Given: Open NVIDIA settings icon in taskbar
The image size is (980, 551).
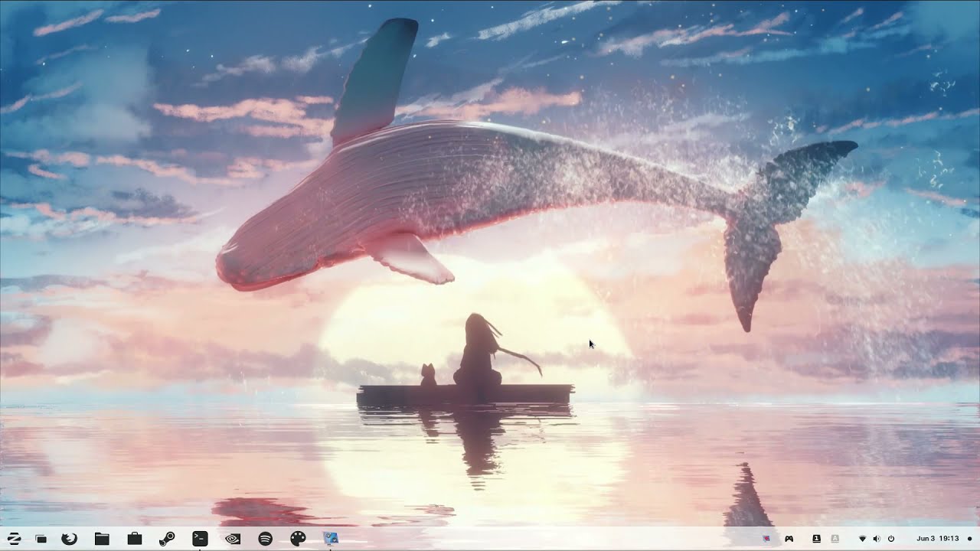Looking at the screenshot, I should click(233, 539).
